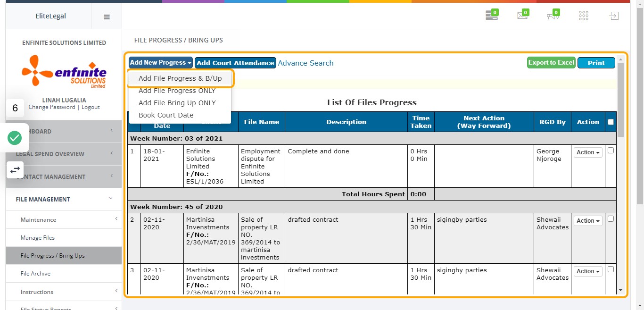Click the table scrollbar down arrow
Screen dimensions: 644x310
[x=620, y=290]
